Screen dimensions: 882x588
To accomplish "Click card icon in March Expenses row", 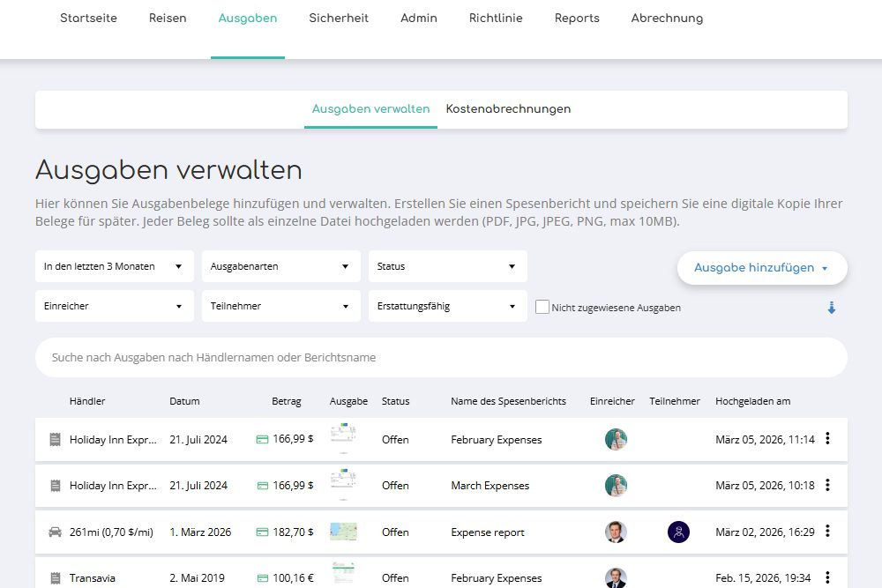I will coord(262,486).
